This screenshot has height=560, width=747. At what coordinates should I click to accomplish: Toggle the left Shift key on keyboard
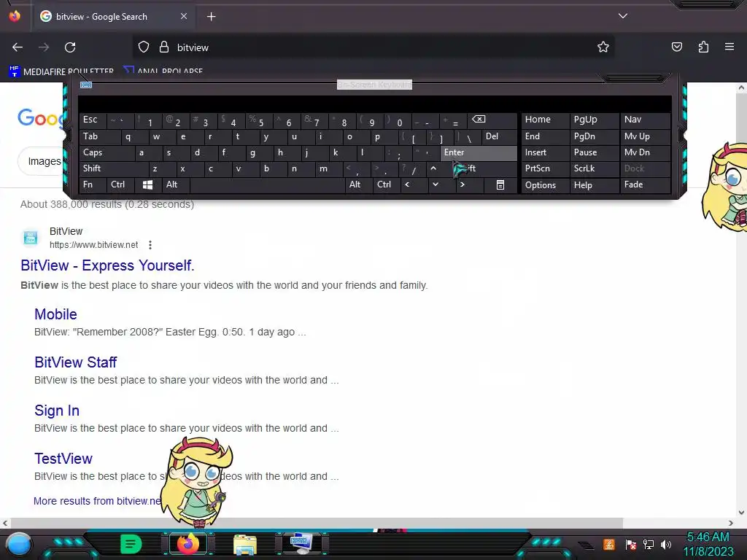pyautogui.click(x=113, y=168)
